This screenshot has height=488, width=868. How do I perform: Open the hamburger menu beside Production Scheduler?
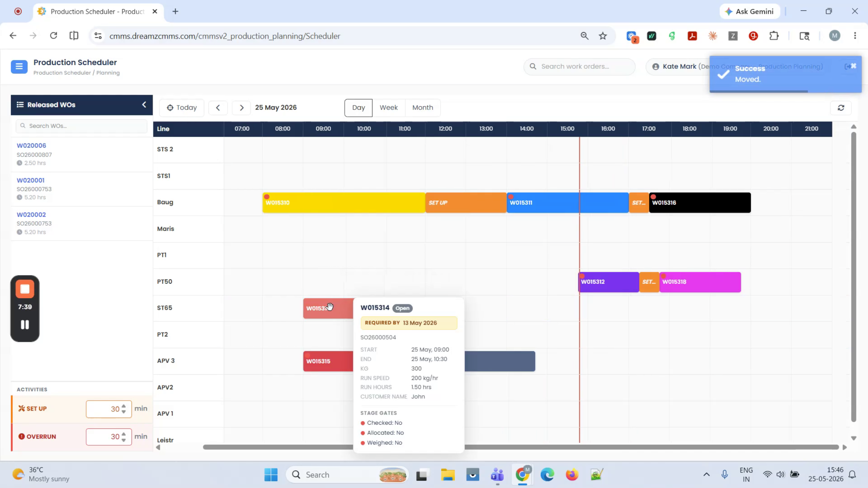(19, 67)
